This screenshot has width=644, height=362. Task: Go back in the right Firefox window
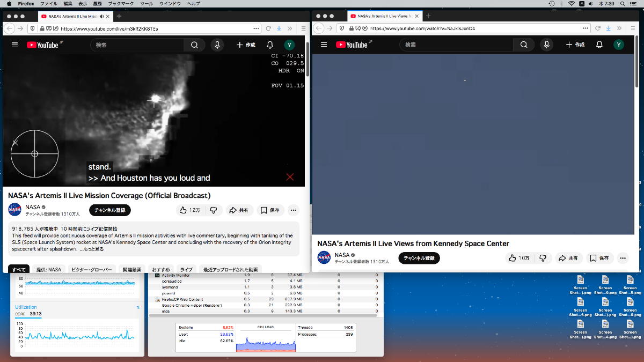(x=319, y=28)
